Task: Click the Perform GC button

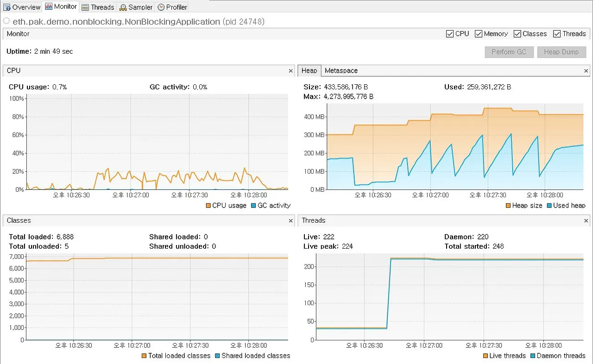Action: pos(509,52)
